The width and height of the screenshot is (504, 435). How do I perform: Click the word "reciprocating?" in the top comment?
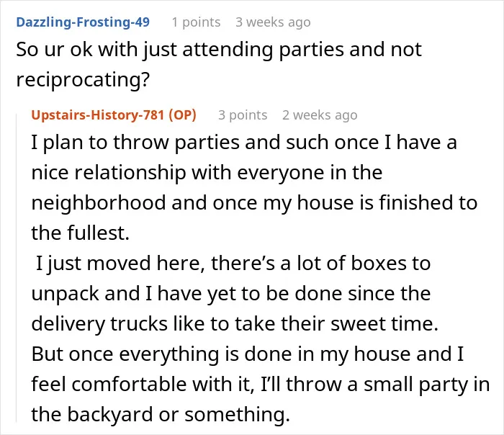coord(83,80)
